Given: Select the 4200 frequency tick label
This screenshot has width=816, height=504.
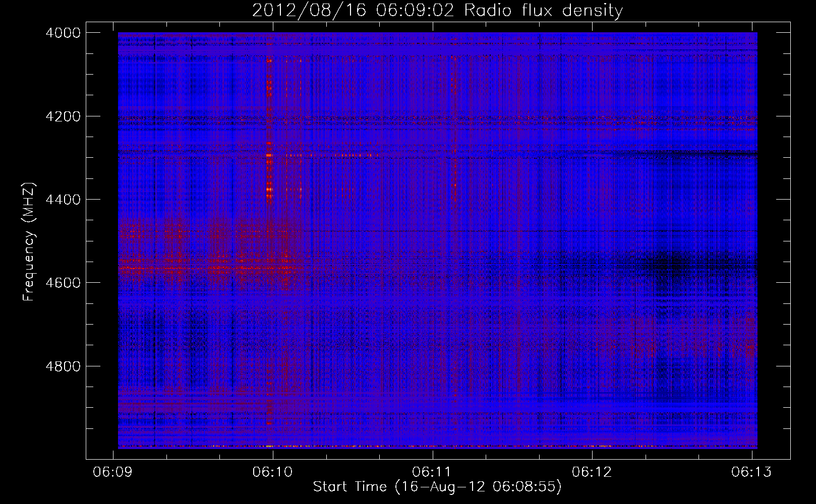Looking at the screenshot, I should [x=63, y=116].
